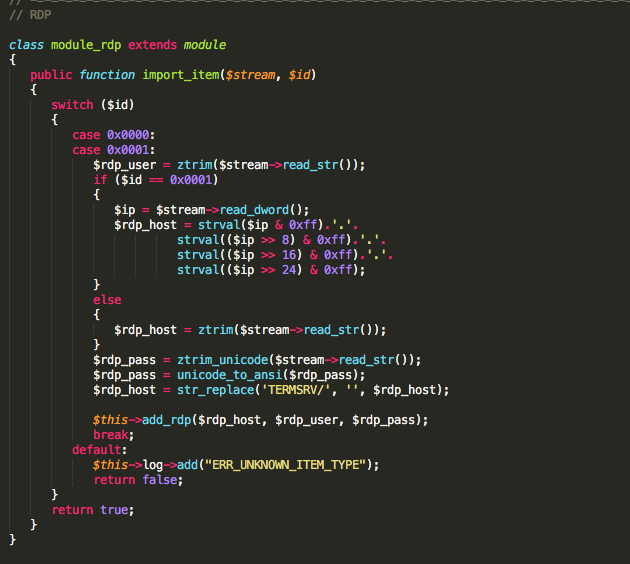
Task: Click 'ztrim_unicode' function call
Action: pos(223,360)
